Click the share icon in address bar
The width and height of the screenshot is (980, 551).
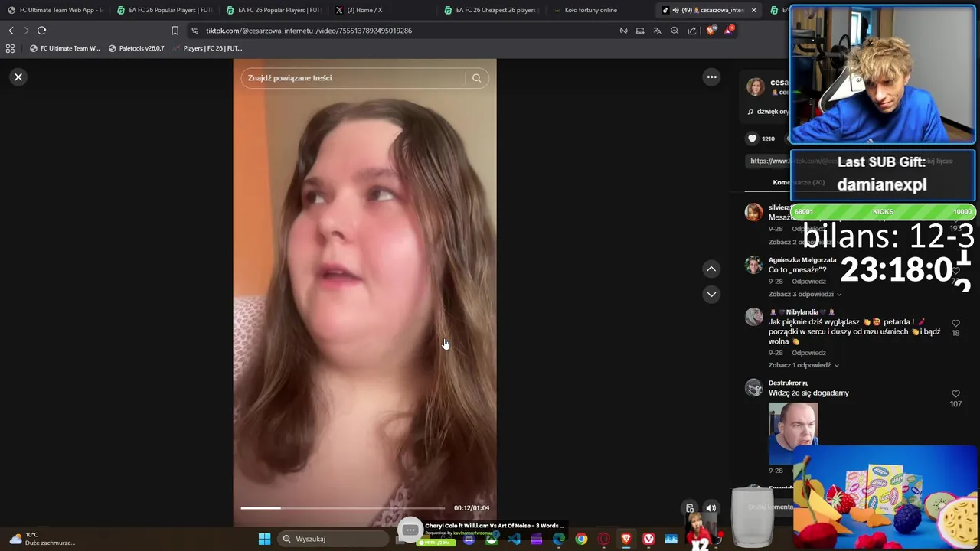pos(692,31)
